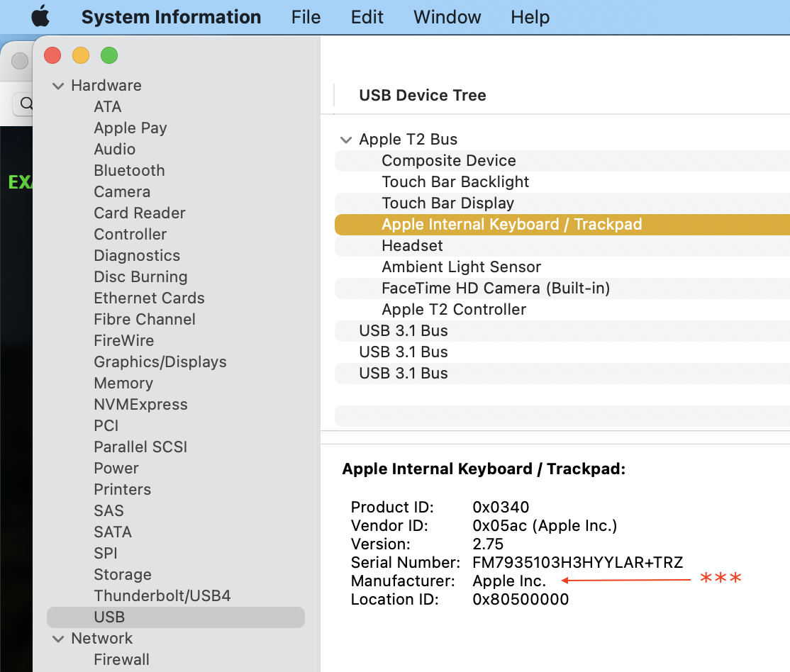Select the Composite Device row

click(448, 160)
